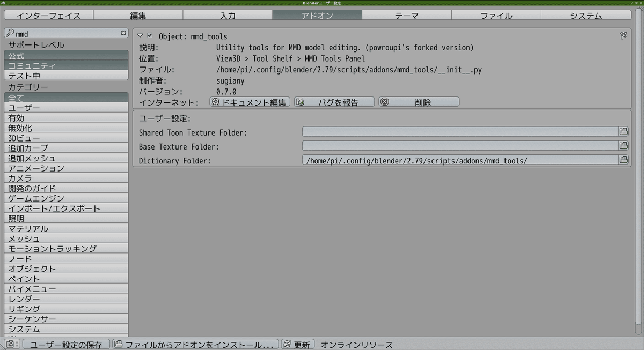Viewport: 644px width, 350px height.
Task: Switch to 入力 tab
Action: tap(228, 15)
